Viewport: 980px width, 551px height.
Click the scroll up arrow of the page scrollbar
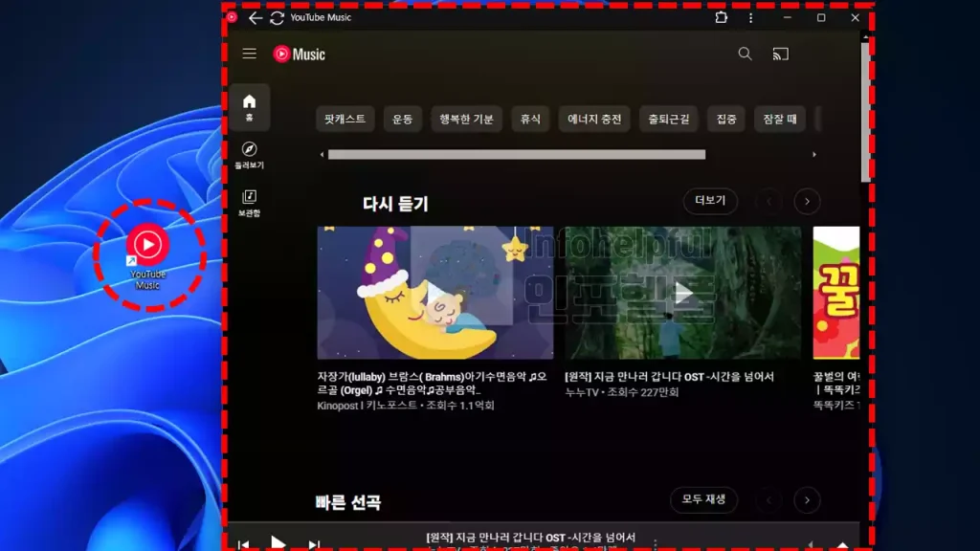click(x=865, y=37)
